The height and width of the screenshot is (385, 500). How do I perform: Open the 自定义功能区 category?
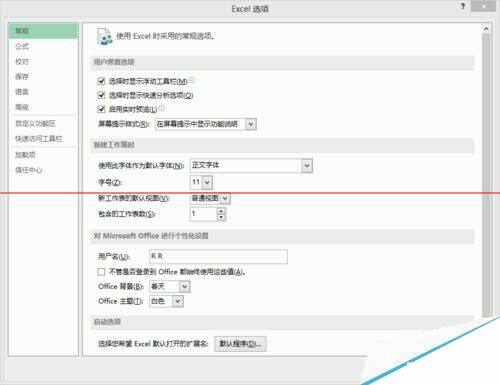pos(35,124)
